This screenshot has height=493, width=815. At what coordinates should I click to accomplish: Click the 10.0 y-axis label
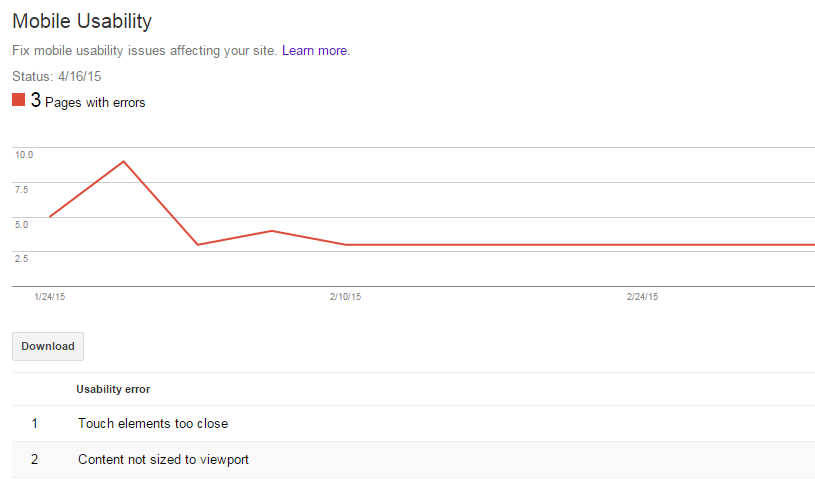(24, 155)
